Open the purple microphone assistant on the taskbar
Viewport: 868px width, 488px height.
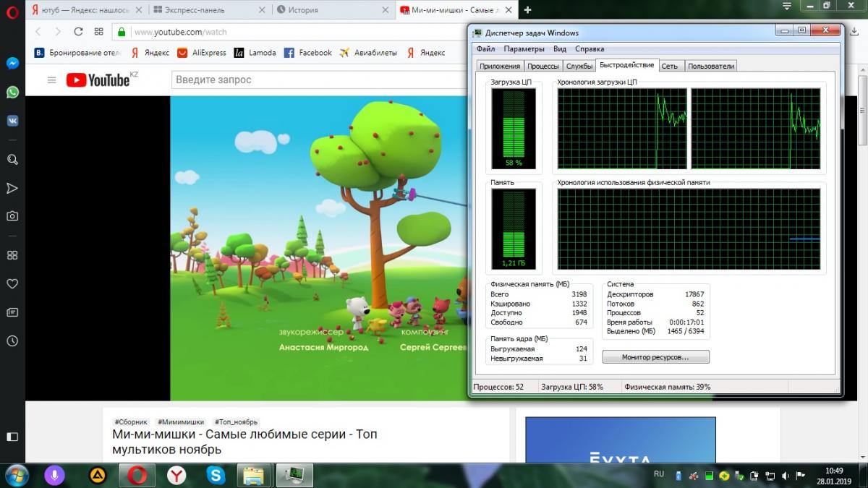tap(54, 475)
